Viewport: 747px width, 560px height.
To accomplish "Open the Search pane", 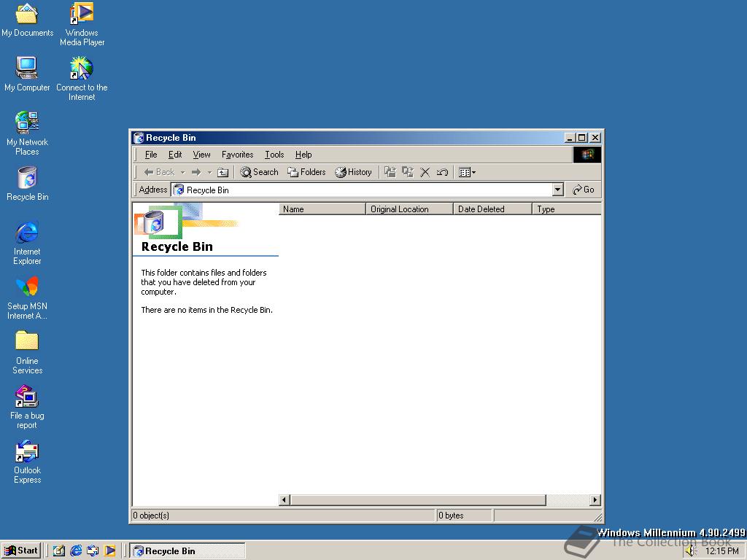I will click(259, 172).
